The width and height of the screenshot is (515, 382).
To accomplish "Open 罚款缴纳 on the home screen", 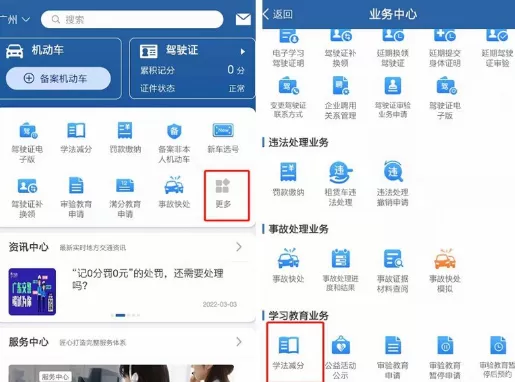I will [125, 138].
